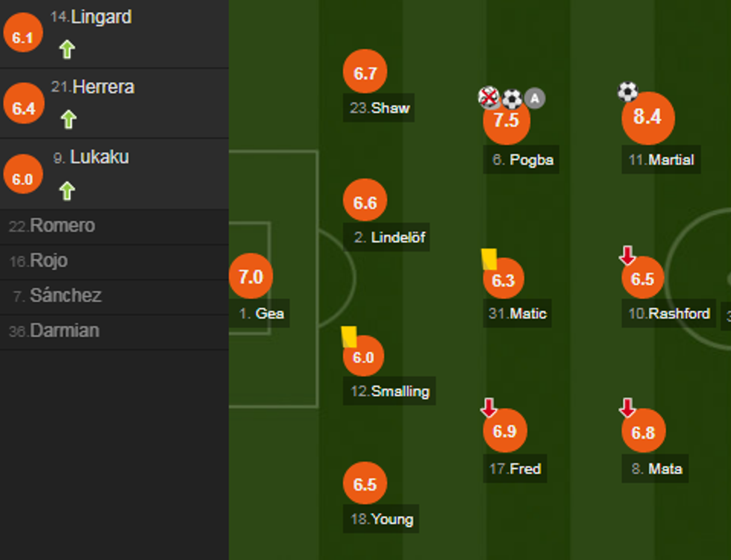Click Shaw's 6.7 rating circle
This screenshot has height=560, width=731.
365,73
